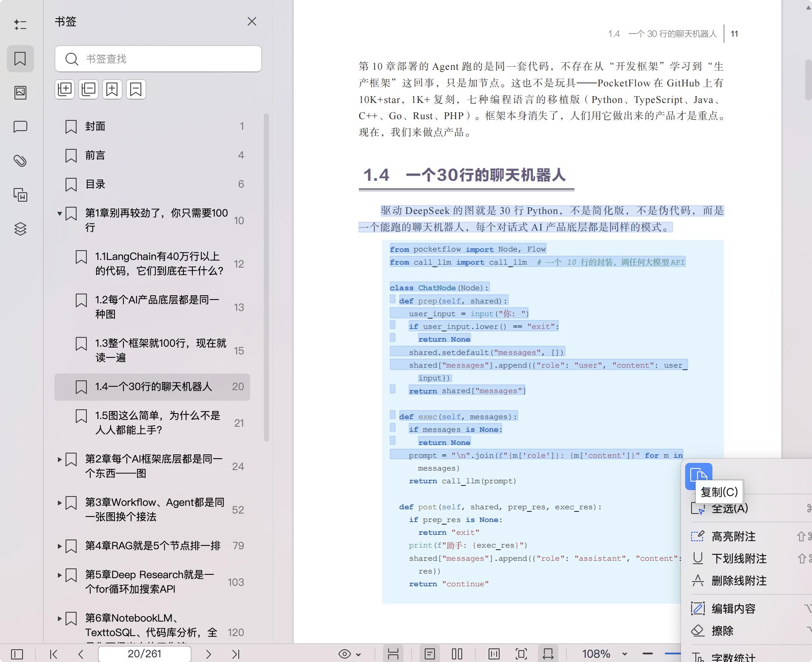Open the layers panel icon
812x662 pixels.
coord(20,229)
